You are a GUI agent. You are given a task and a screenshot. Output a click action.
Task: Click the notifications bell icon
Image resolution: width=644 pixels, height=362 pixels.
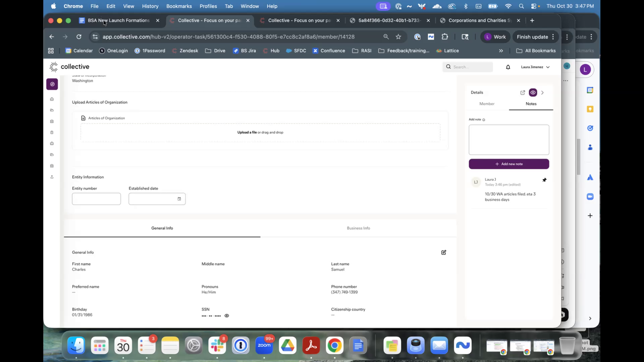tap(508, 67)
